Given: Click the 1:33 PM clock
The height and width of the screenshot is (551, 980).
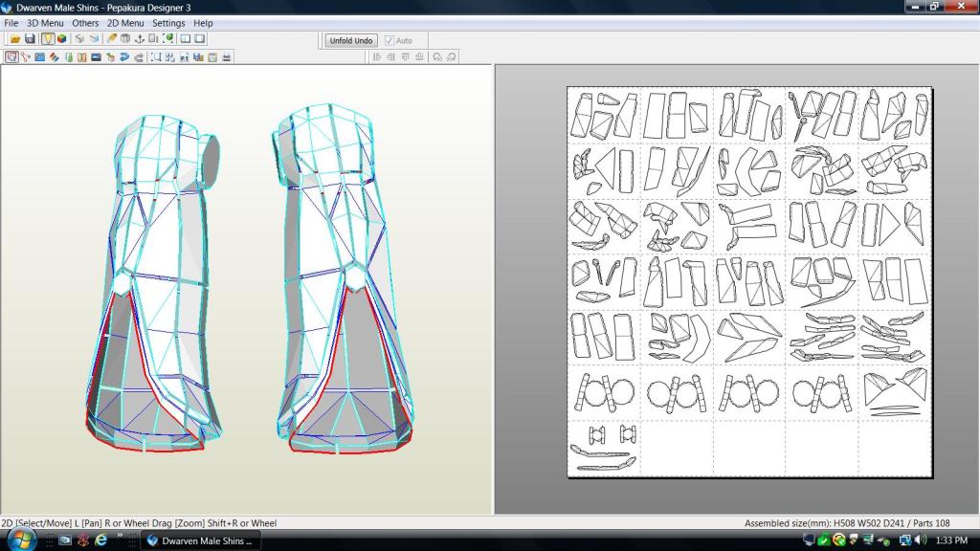Looking at the screenshot, I should (x=952, y=540).
